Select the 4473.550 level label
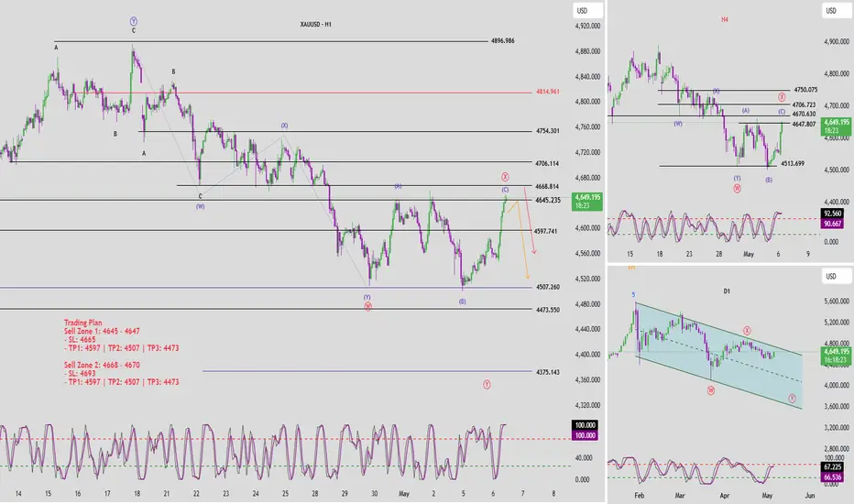Screen dimensions: 854x504 [547, 310]
